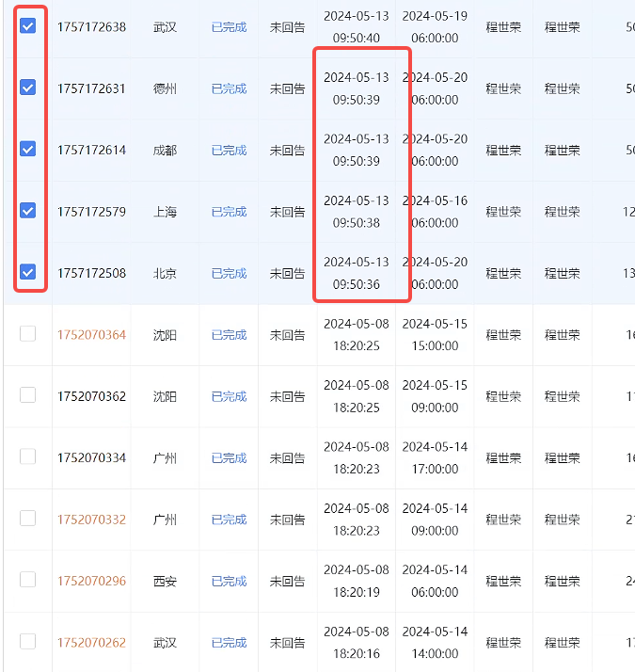The width and height of the screenshot is (635, 672).
Task: Click the 上海 city cell
Action: tap(165, 212)
